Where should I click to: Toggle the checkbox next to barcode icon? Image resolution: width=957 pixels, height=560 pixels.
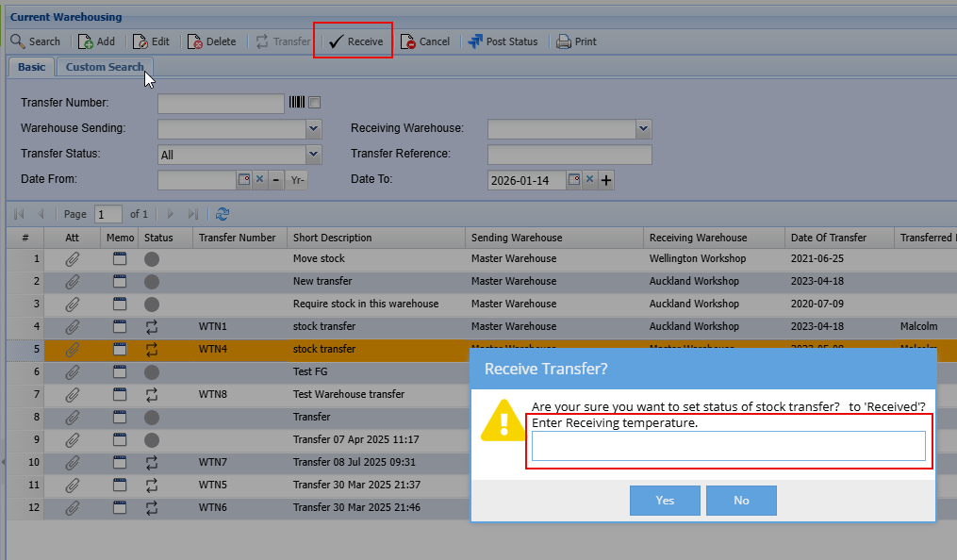(314, 103)
